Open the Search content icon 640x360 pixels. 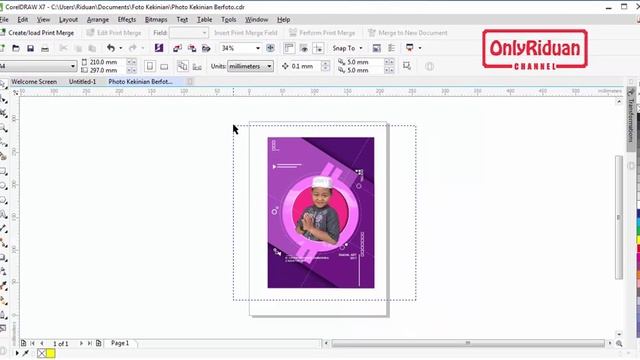159,48
